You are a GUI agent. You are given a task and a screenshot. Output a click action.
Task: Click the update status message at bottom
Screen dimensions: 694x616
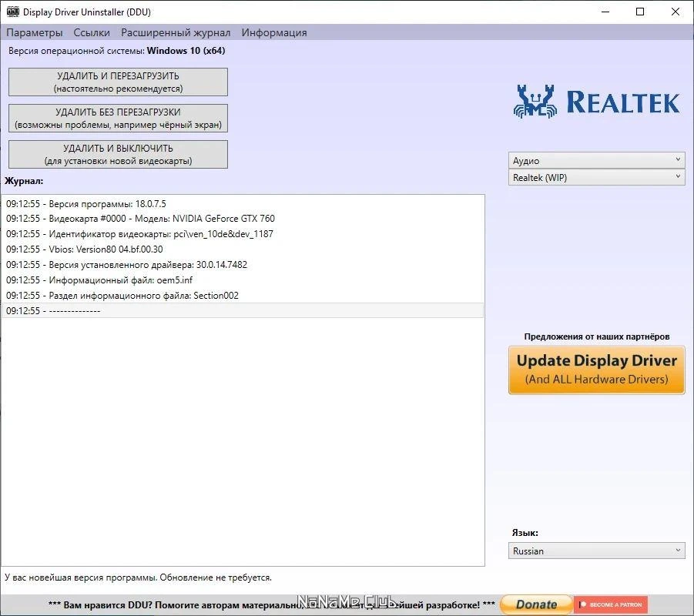pyautogui.click(x=138, y=577)
